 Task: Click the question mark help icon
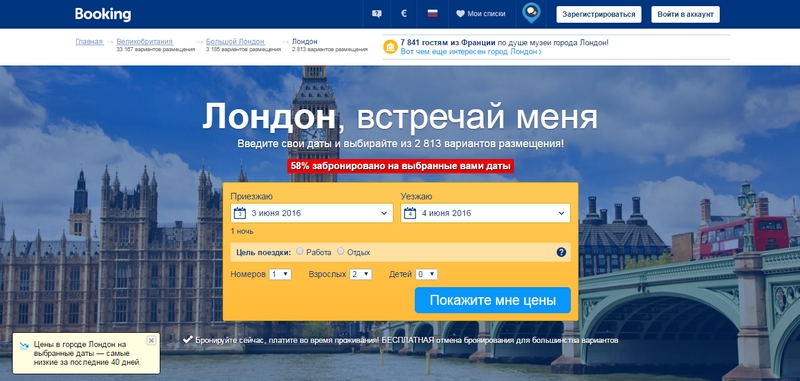tap(561, 252)
